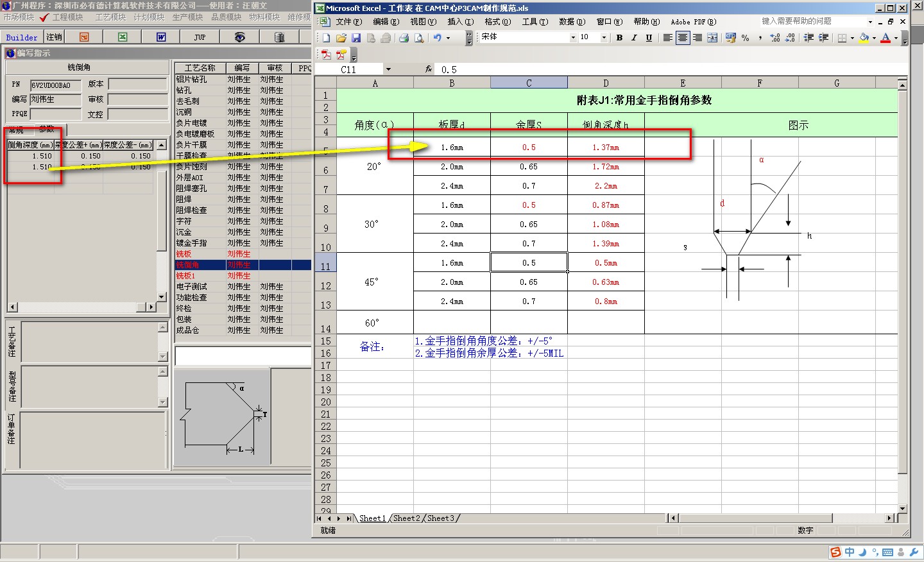Click the Sogou input method tray icon
The height and width of the screenshot is (562, 924).
(x=835, y=552)
